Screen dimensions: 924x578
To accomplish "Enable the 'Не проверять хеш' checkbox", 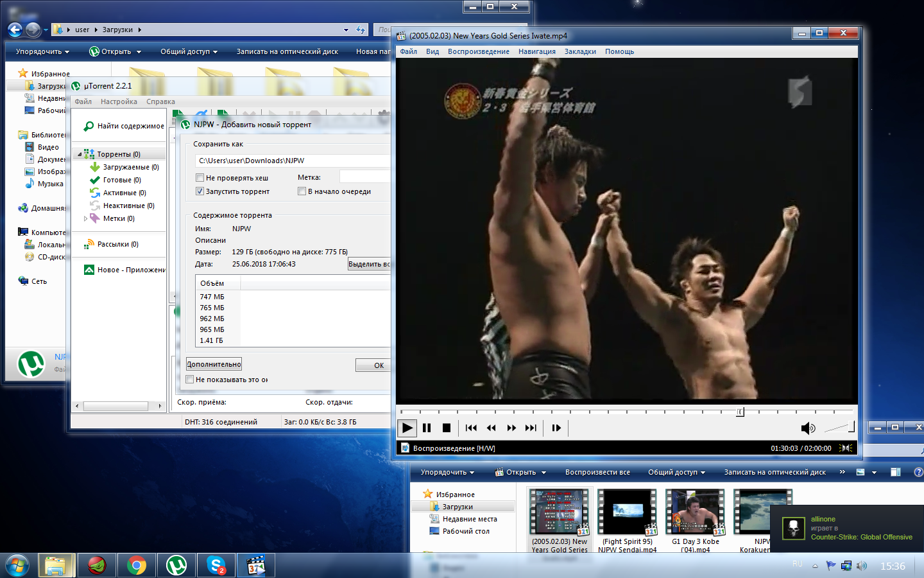I will click(x=200, y=178).
